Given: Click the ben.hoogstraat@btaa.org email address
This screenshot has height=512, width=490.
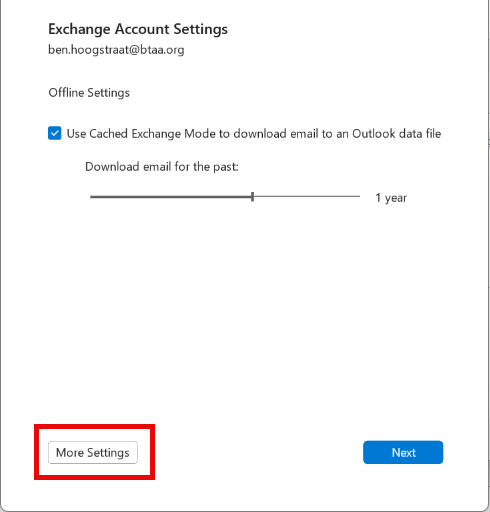Looking at the screenshot, I should pyautogui.click(x=116, y=50).
